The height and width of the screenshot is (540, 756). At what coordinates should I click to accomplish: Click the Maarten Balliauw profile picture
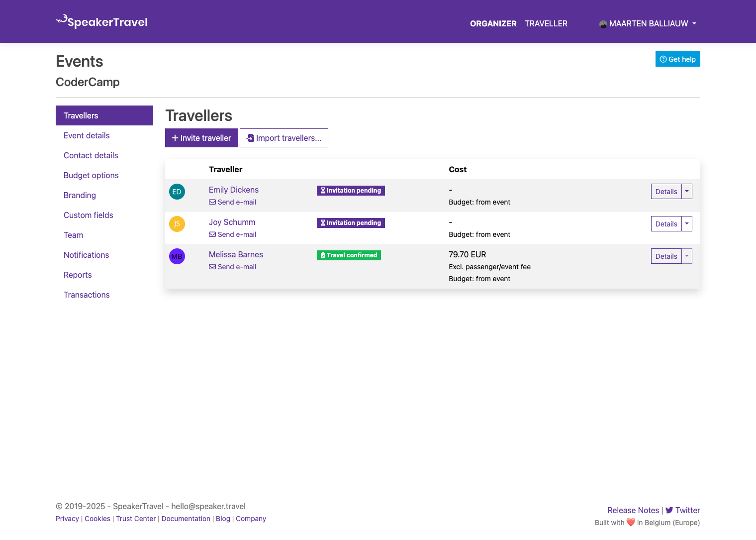[603, 24]
